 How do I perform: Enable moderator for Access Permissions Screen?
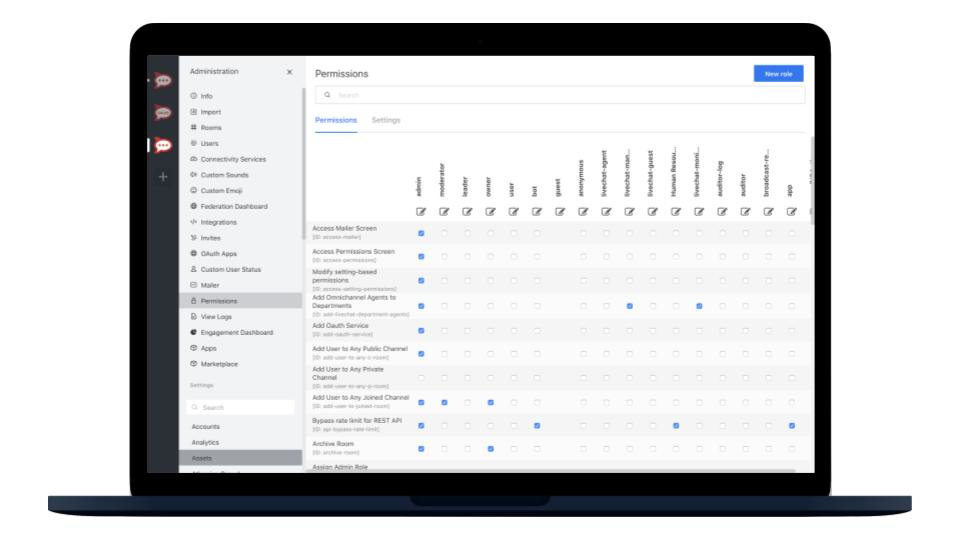pyautogui.click(x=443, y=256)
